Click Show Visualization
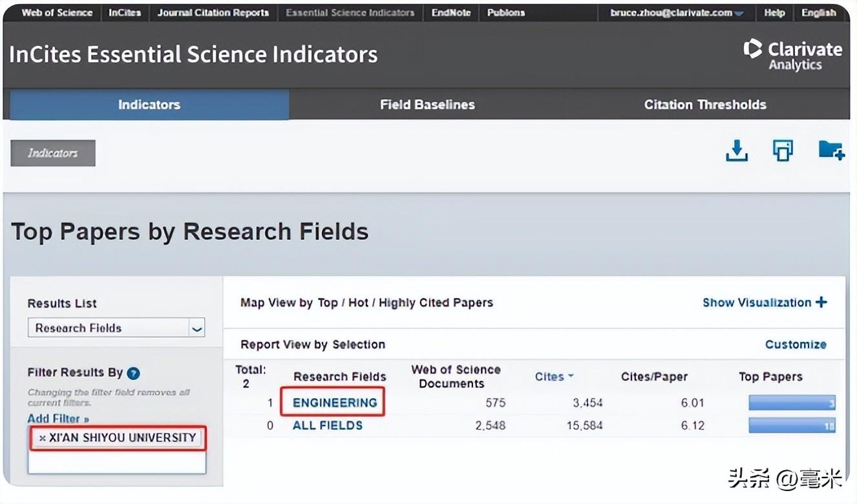 click(x=757, y=302)
